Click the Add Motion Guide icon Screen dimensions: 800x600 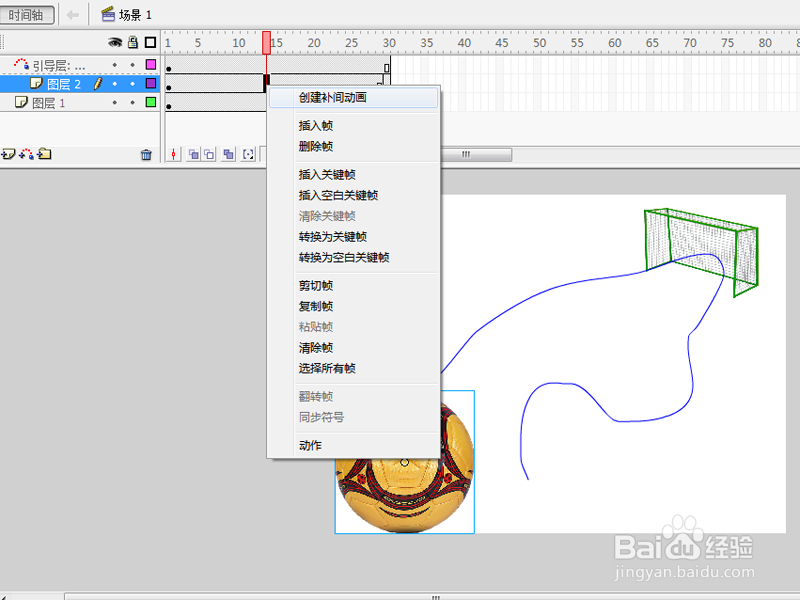click(x=26, y=154)
